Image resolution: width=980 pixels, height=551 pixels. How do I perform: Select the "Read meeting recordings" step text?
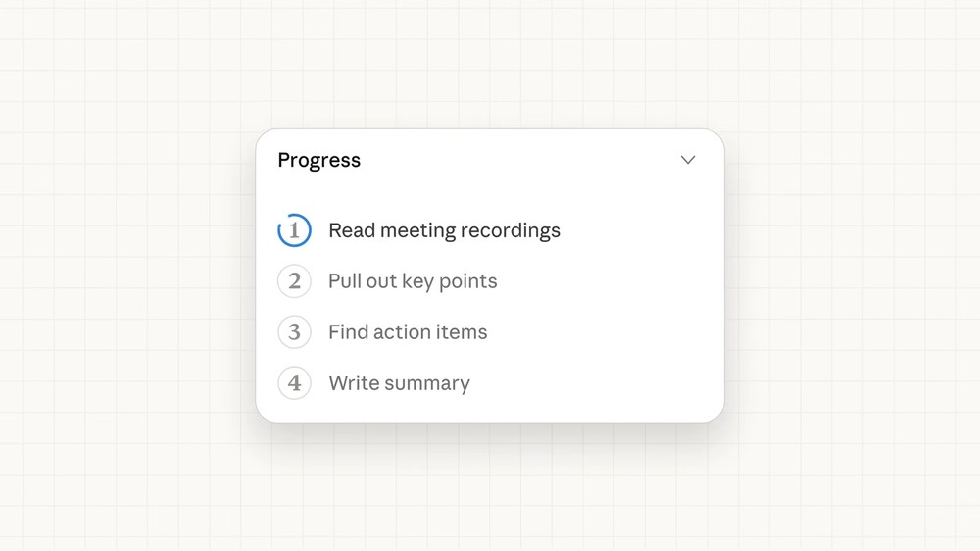pos(444,230)
